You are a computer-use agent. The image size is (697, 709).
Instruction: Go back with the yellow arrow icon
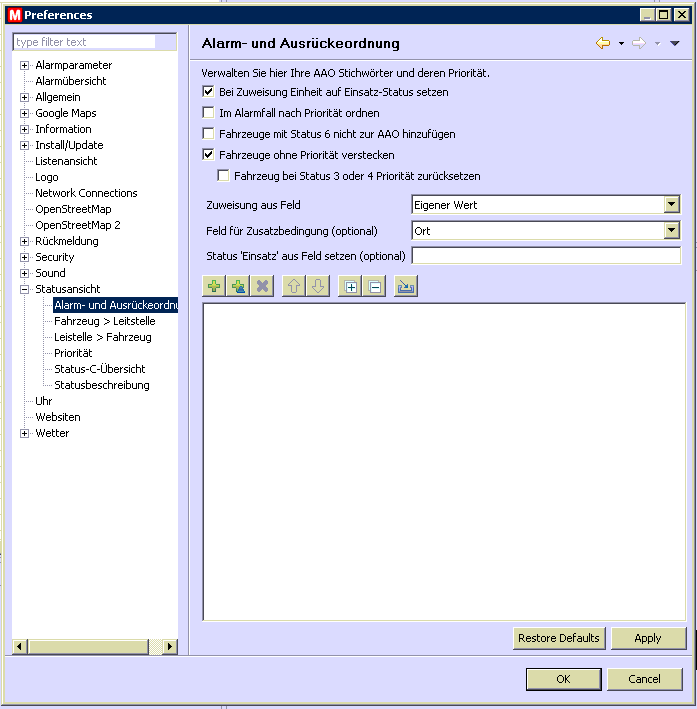pyautogui.click(x=603, y=43)
